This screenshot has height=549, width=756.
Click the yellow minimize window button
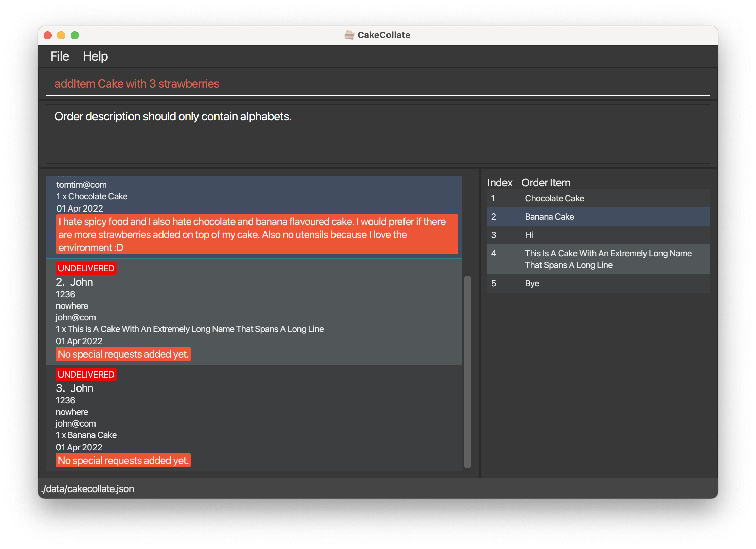(x=61, y=35)
